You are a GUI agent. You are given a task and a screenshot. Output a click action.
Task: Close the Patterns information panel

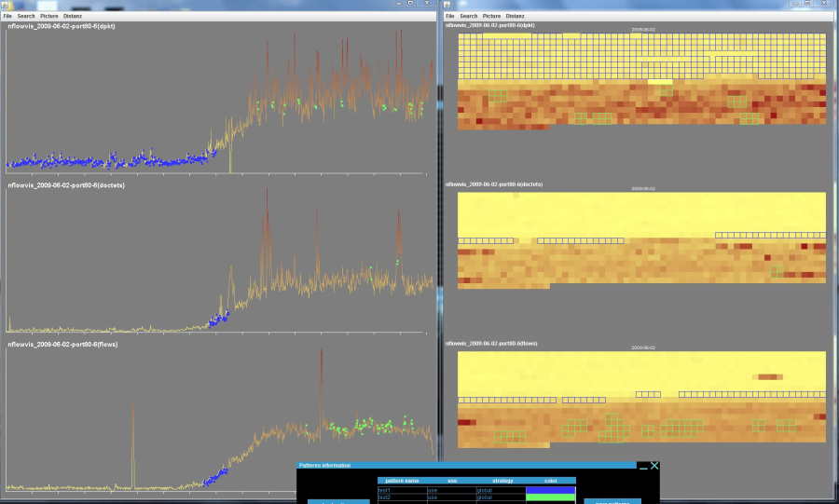[654, 466]
